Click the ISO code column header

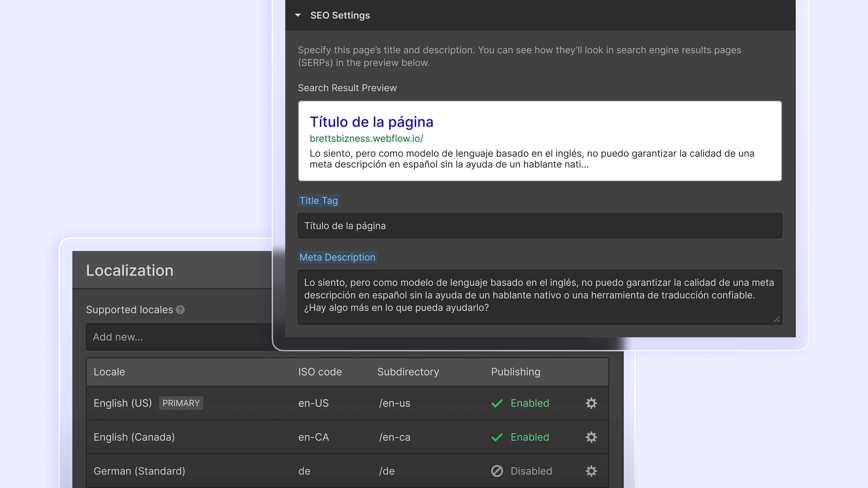click(x=320, y=372)
